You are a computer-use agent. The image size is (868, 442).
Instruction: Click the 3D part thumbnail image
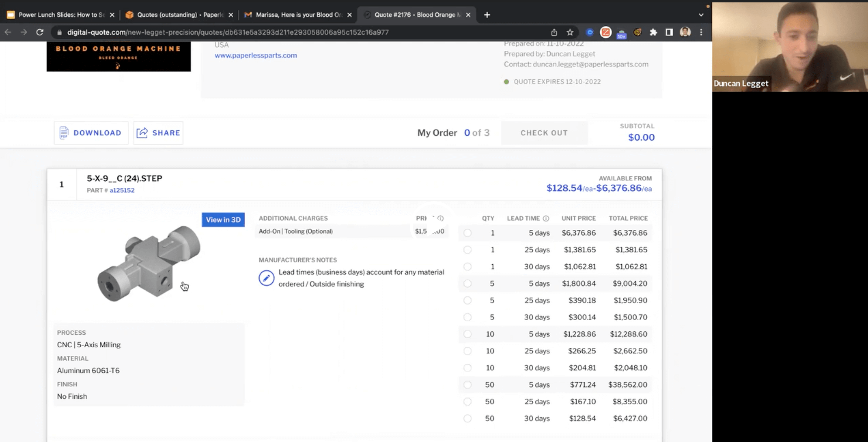point(149,263)
